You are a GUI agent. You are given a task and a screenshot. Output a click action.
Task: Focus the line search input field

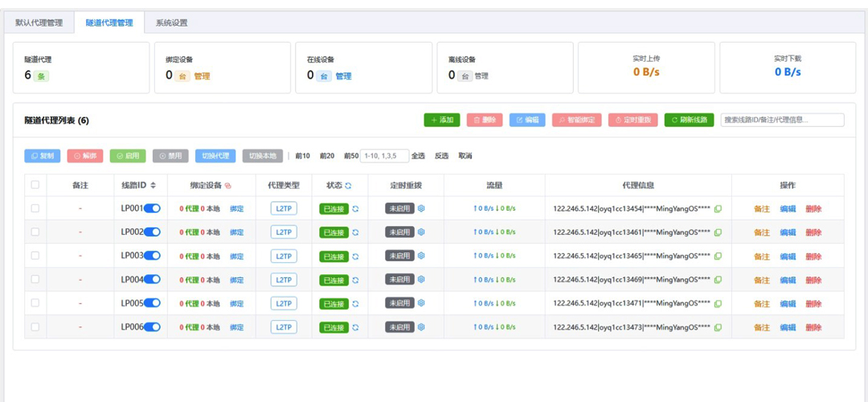[782, 120]
